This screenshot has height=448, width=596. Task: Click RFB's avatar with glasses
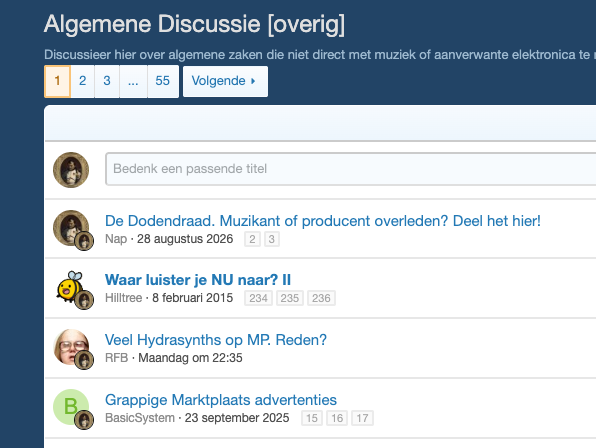(71, 347)
